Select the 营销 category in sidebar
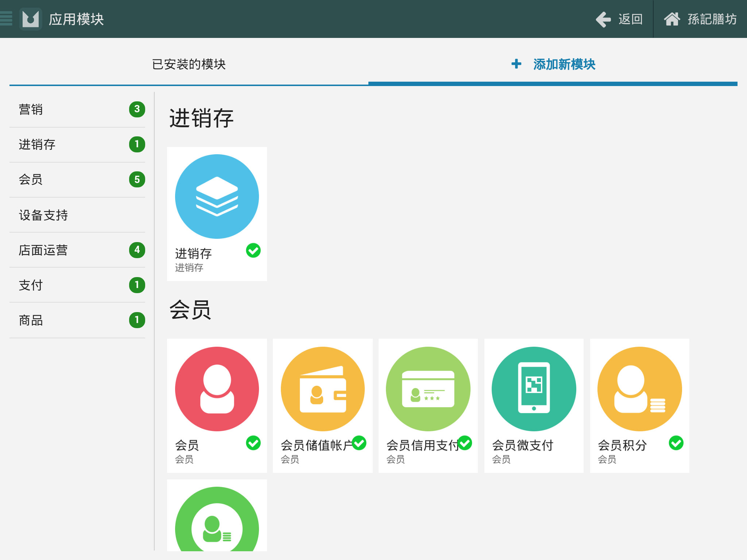Image resolution: width=747 pixels, height=560 pixels. coord(77,109)
